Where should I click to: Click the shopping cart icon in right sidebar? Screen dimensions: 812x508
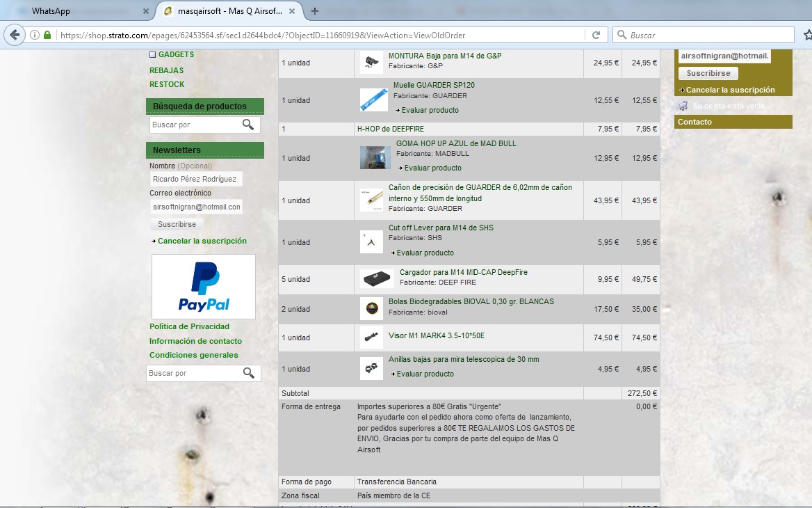click(x=683, y=106)
